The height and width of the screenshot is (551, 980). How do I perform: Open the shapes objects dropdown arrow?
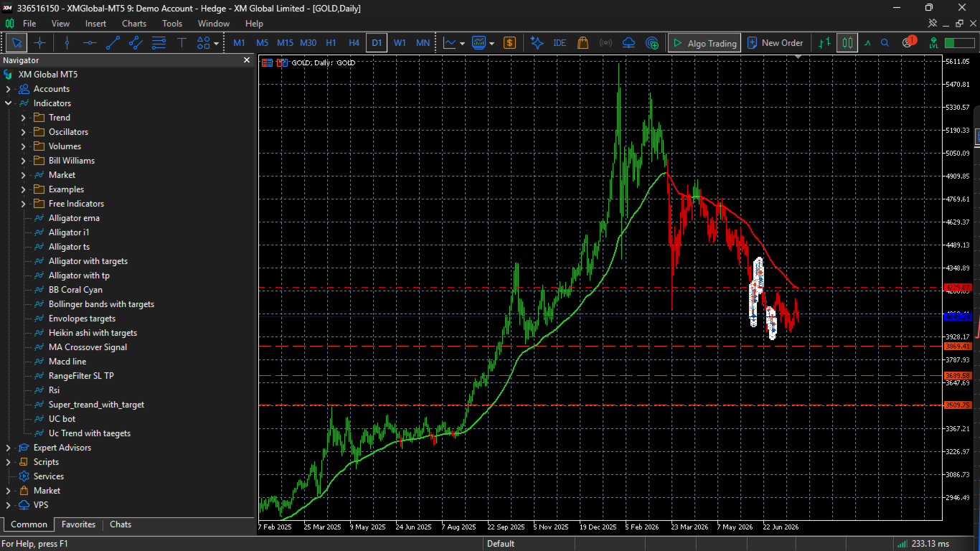pos(217,43)
